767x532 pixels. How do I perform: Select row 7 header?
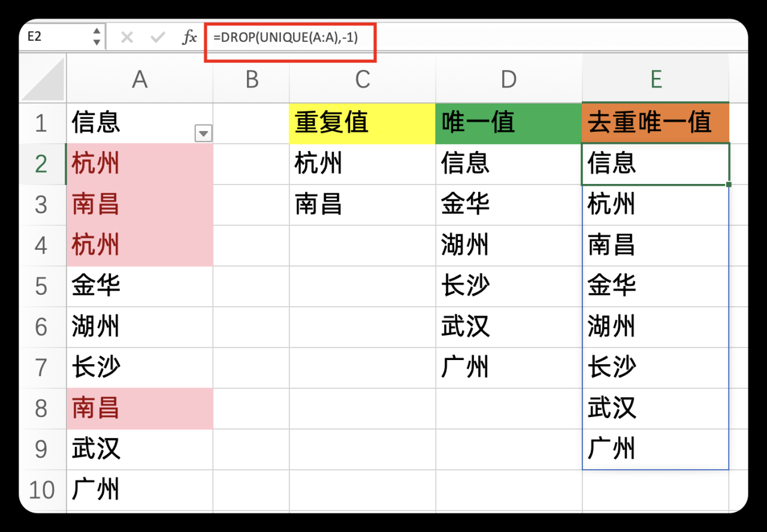click(x=43, y=368)
